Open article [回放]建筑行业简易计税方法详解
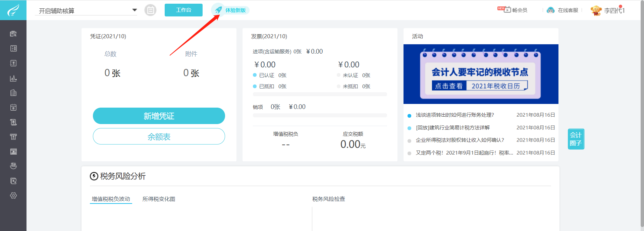Viewport: 644px width, 231px height. (453, 128)
